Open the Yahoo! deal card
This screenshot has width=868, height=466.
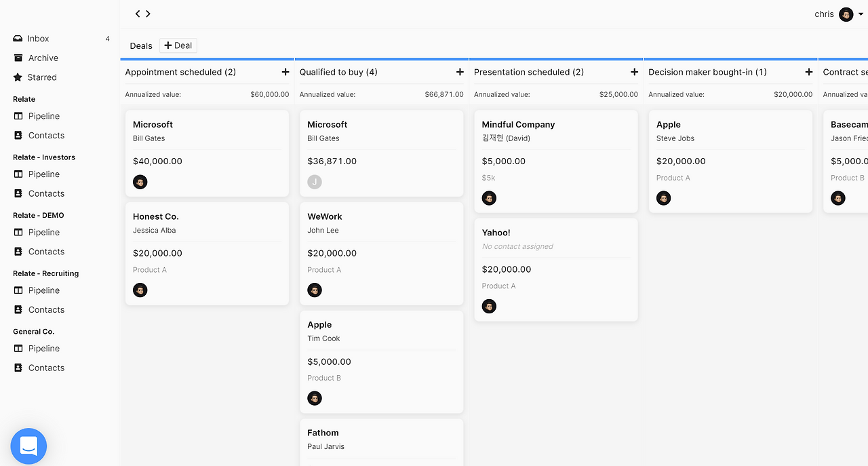[555, 270]
